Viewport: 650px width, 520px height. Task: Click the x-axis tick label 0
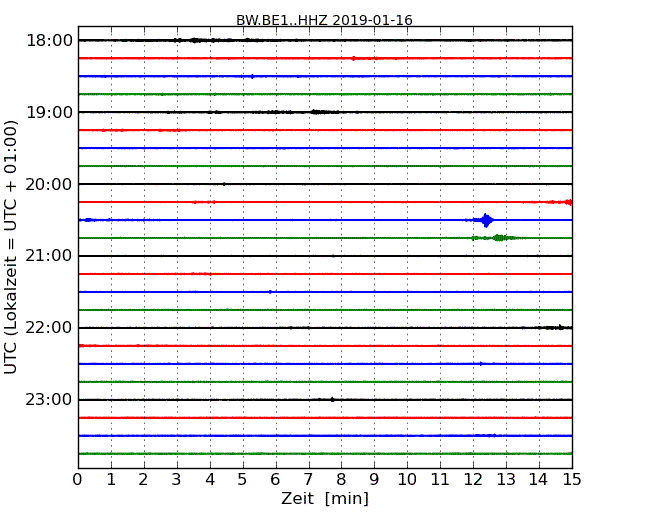[x=78, y=480]
